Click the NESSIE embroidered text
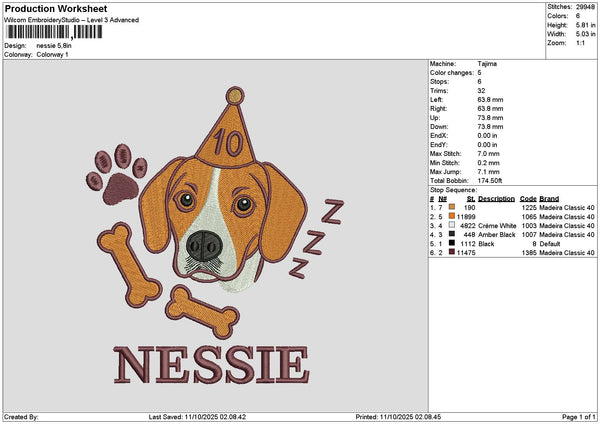The image size is (600, 424). click(x=213, y=364)
